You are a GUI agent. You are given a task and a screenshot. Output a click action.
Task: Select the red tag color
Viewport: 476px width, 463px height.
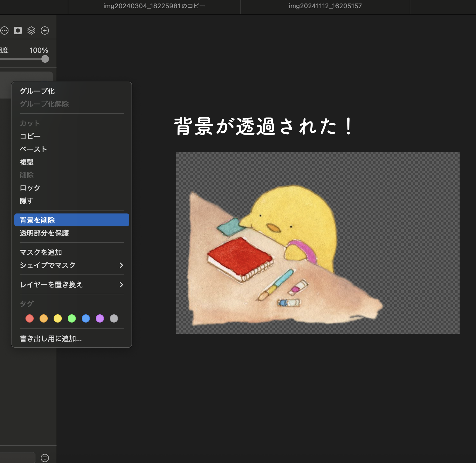pos(30,318)
